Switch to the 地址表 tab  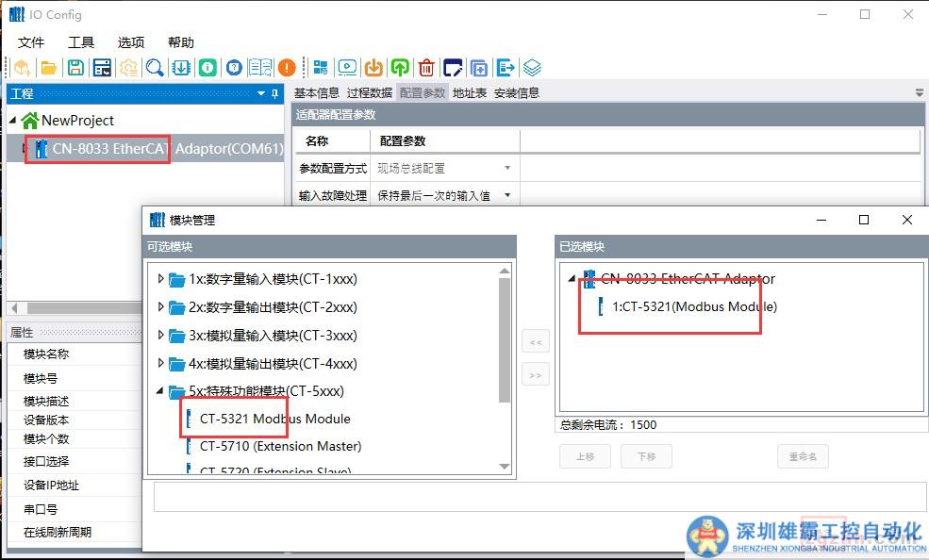tap(469, 92)
